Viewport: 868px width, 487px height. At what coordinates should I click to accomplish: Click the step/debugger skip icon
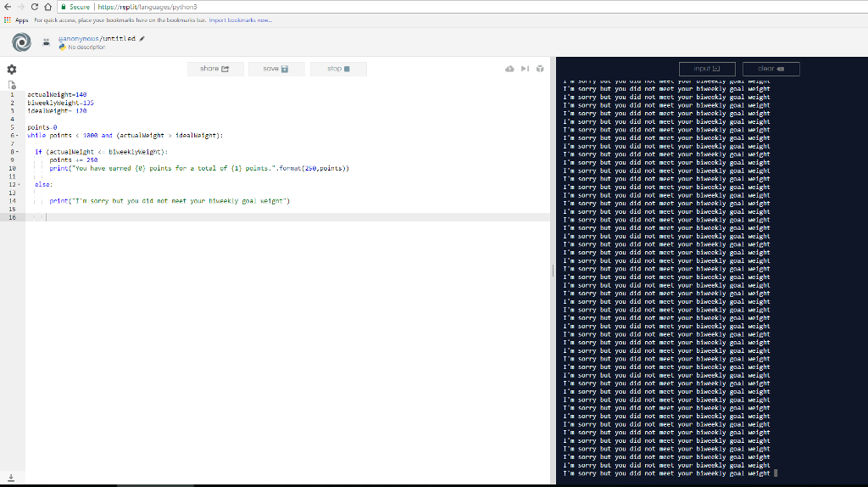[525, 69]
